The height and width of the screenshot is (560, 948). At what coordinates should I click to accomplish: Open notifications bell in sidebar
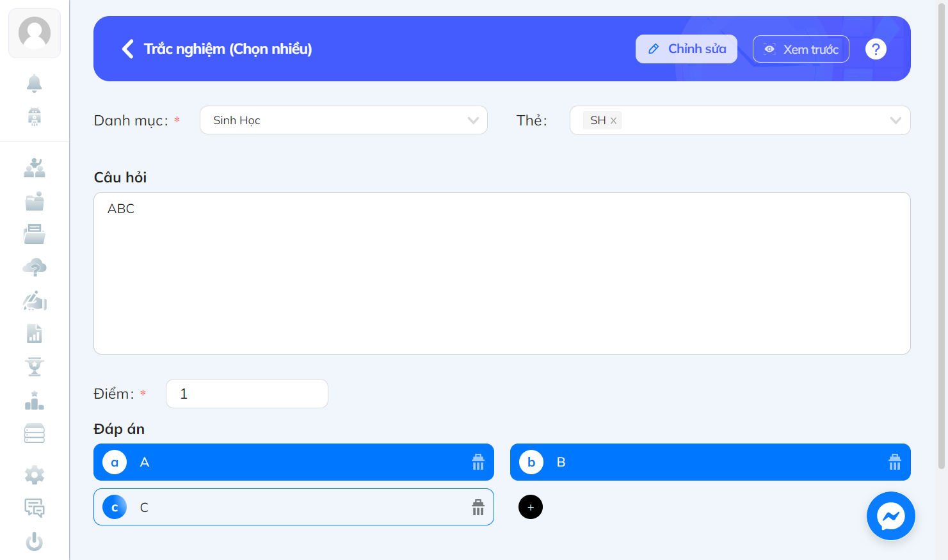(35, 83)
